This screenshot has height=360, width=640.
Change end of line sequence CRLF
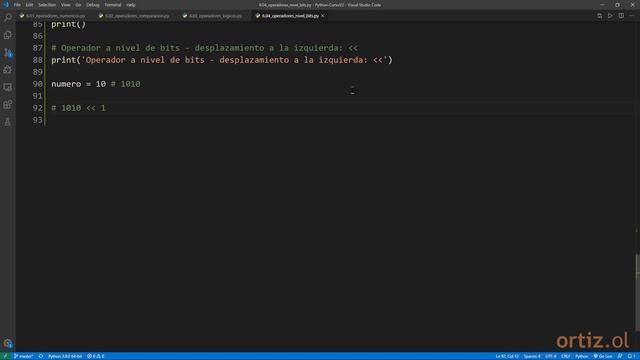[565, 356]
